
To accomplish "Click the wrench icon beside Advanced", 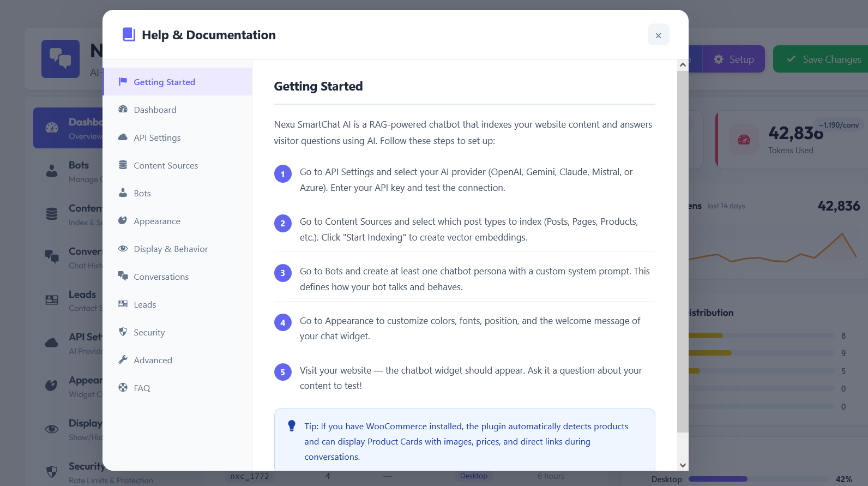I will 123,359.
